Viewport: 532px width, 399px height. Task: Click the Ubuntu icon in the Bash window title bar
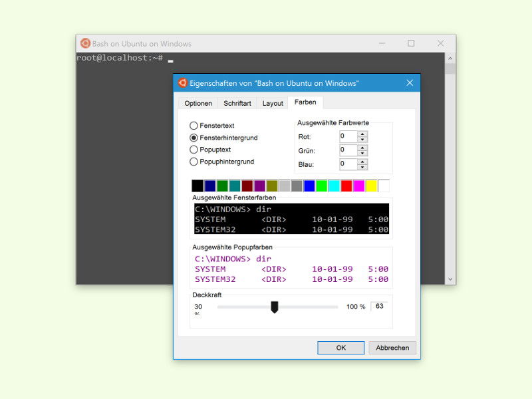tap(85, 43)
